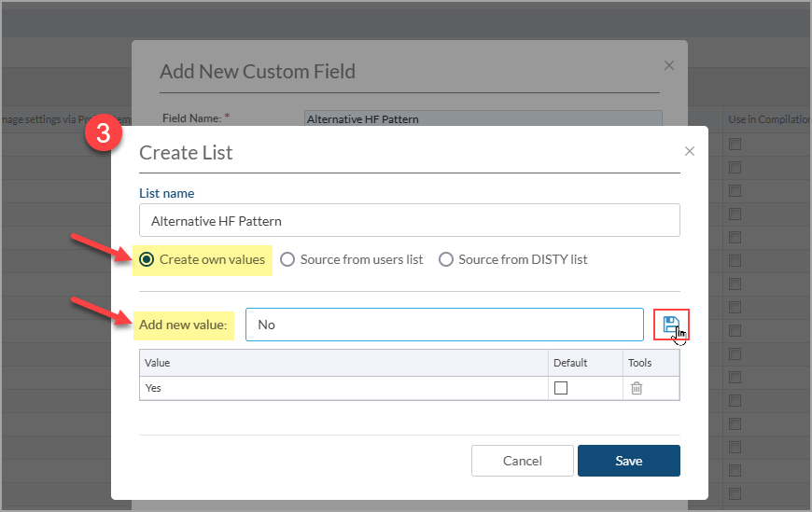Select Create own values radio button

147,259
